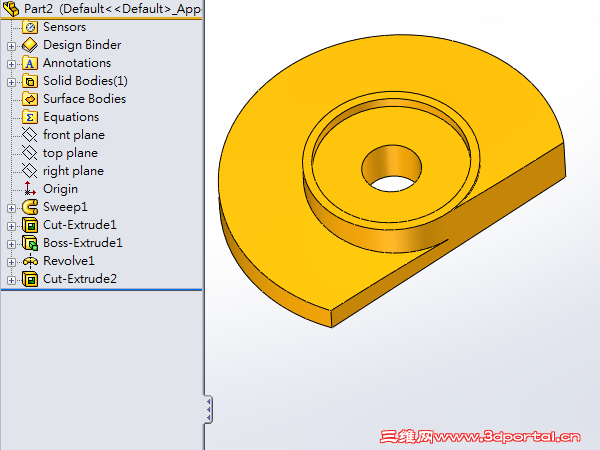Image resolution: width=600 pixels, height=450 pixels.
Task: Click the center through-hole of the model
Action: (x=391, y=168)
